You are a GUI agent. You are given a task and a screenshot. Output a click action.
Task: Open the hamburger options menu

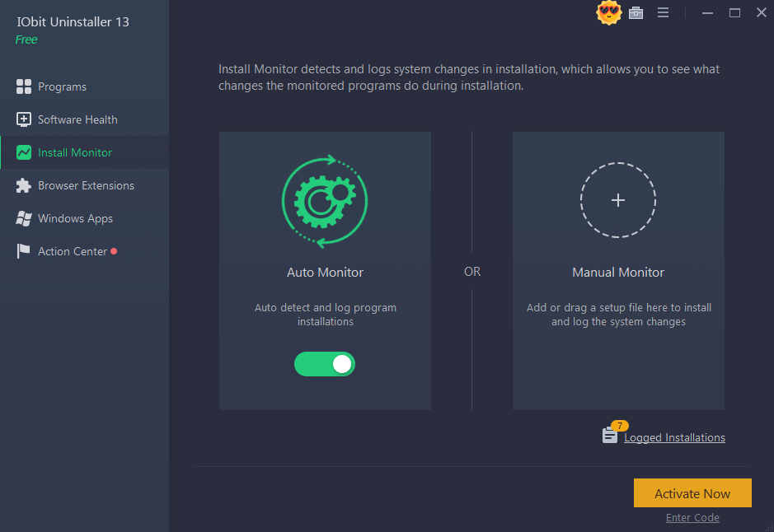coord(663,13)
